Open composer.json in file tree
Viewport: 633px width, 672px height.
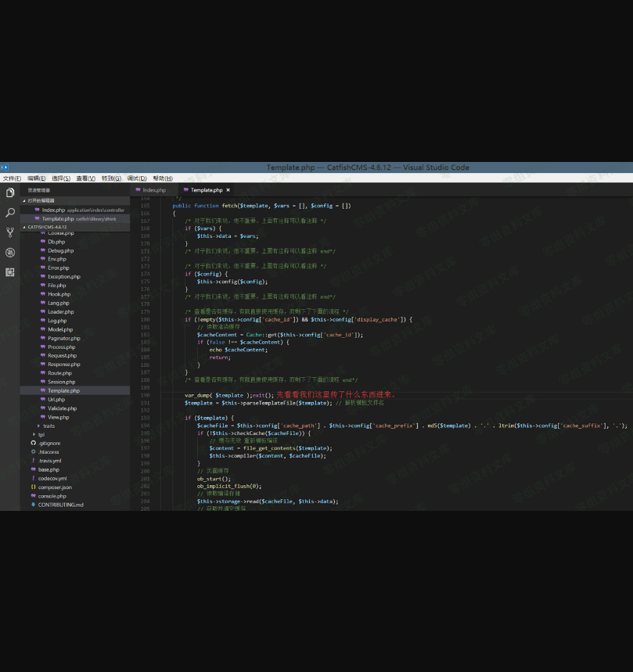coord(55,487)
